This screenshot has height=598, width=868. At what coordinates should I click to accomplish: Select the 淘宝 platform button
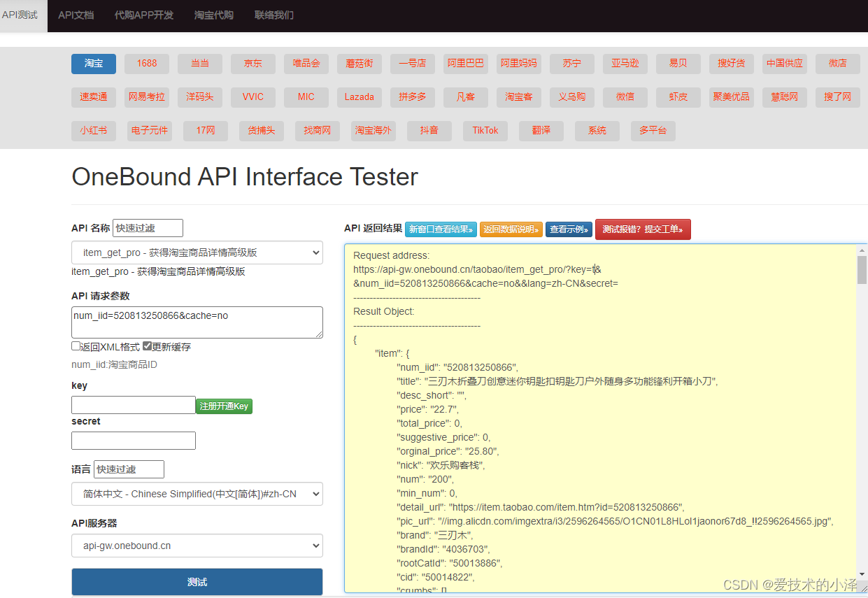point(94,64)
